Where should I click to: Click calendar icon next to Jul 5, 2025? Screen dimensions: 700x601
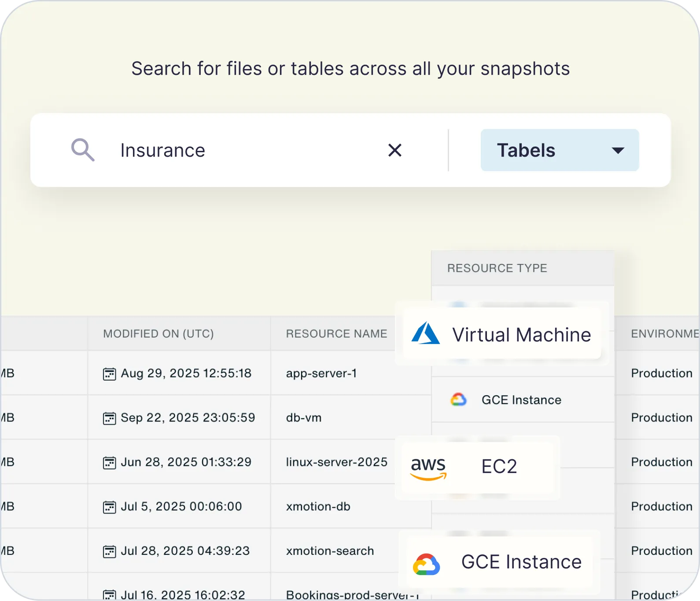[109, 507]
